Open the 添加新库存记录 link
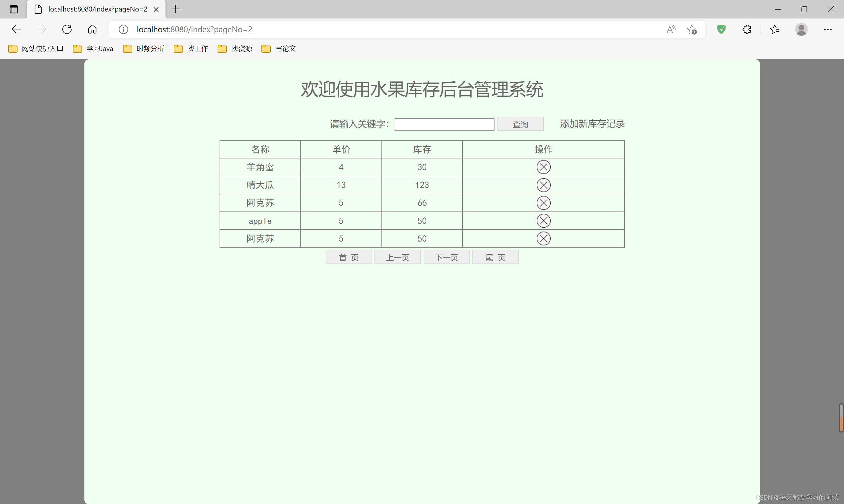844x504 pixels. click(592, 124)
